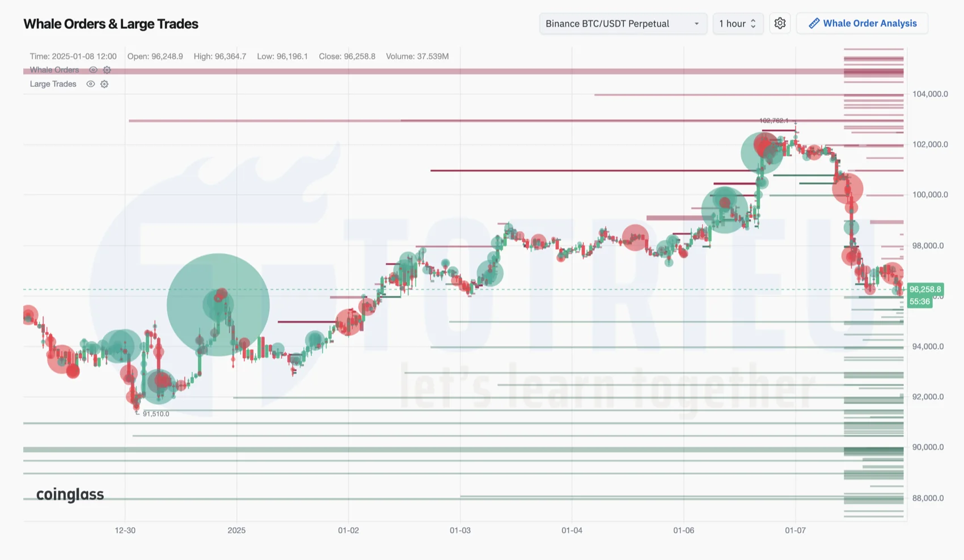This screenshot has width=964, height=560.
Task: Click the 91,510.0 low price marker
Action: coord(156,414)
